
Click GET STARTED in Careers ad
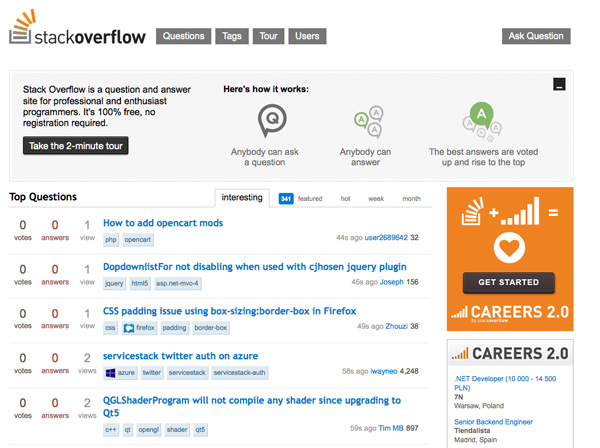coord(509,282)
